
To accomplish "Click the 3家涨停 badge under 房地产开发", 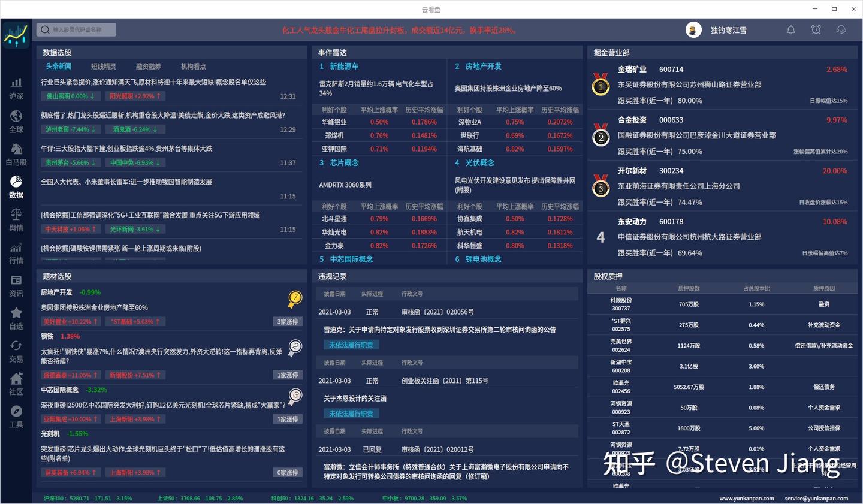I will pos(288,322).
